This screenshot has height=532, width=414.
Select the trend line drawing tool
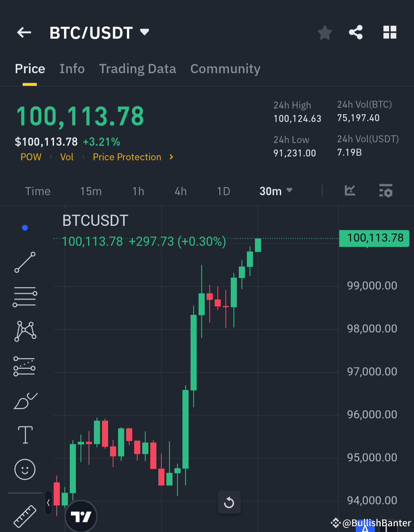click(x=25, y=263)
